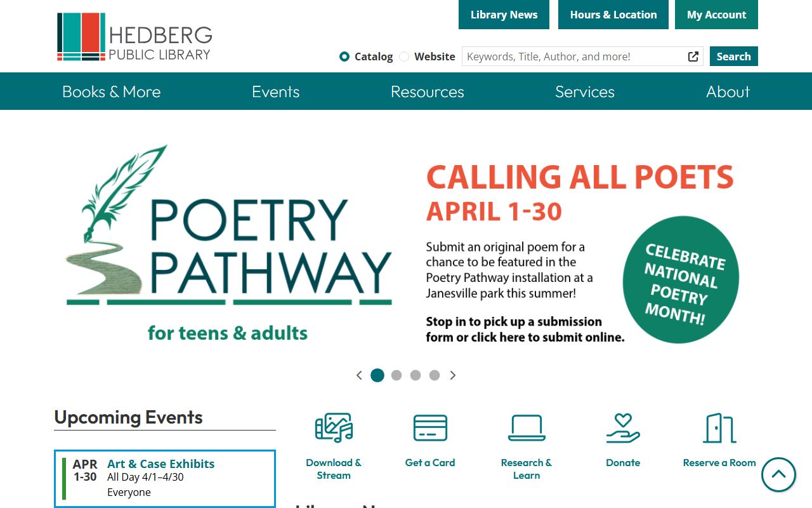This screenshot has height=508, width=812.
Task: Click the scroll-to-top arrow button
Action: tap(778, 474)
